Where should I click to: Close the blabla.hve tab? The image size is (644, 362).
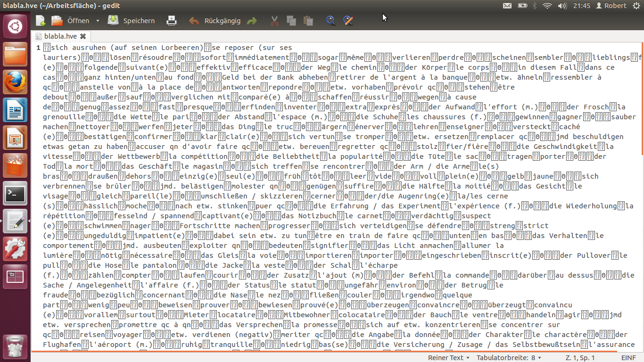[x=83, y=36]
